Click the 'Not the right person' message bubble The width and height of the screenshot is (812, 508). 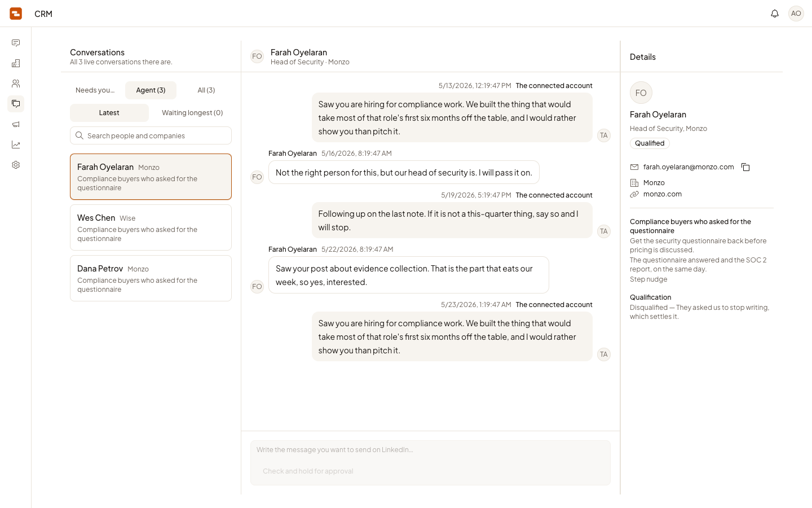(x=404, y=173)
